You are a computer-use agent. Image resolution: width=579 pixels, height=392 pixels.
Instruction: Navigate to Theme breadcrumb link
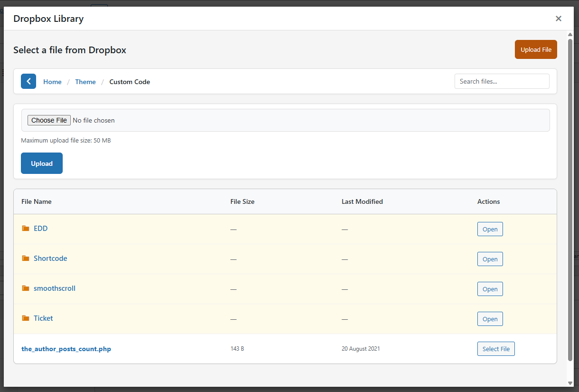[x=85, y=82]
